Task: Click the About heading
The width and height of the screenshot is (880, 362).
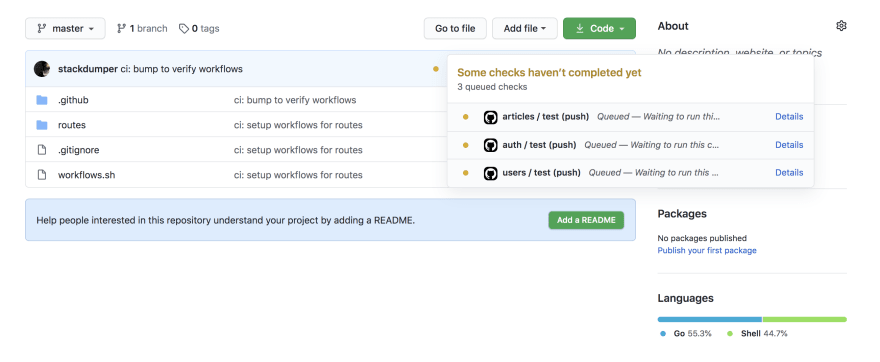Action: point(673,26)
